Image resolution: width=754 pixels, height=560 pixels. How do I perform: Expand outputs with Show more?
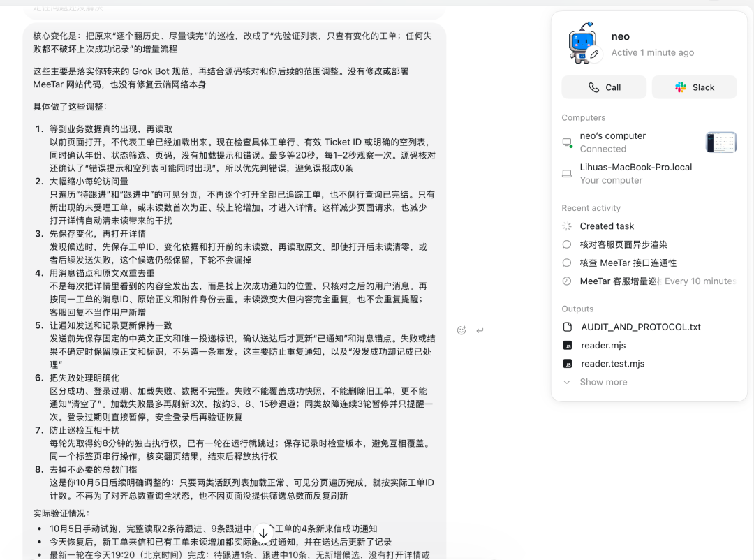pos(603,382)
